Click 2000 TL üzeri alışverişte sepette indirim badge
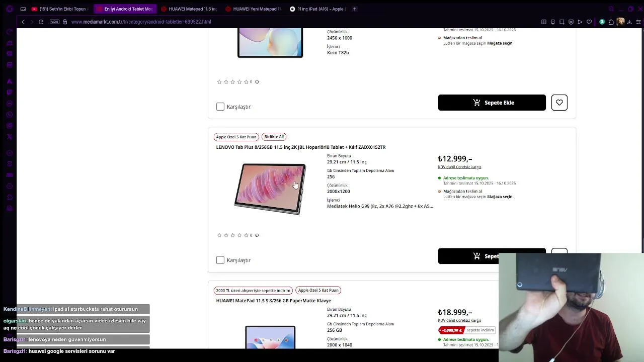644x362 pixels. pos(253,290)
